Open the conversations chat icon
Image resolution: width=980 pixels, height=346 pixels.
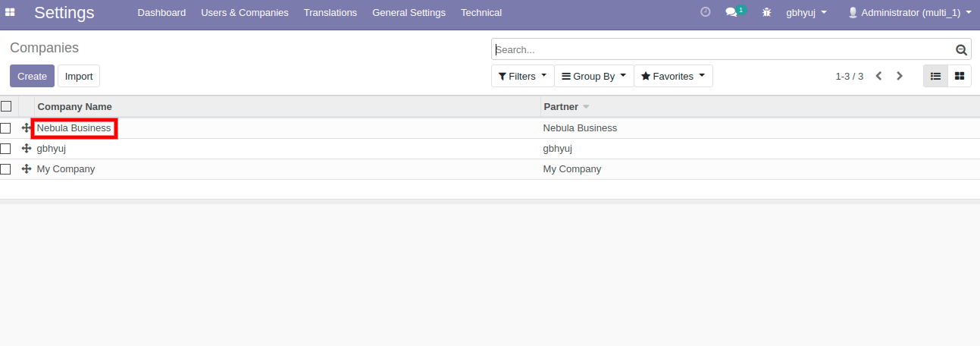[731, 13]
